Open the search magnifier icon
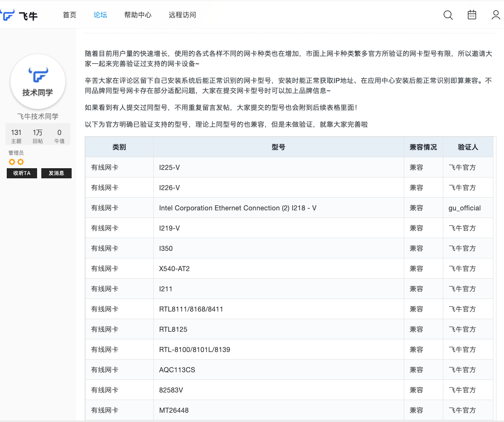504x422 pixels. pos(448,15)
